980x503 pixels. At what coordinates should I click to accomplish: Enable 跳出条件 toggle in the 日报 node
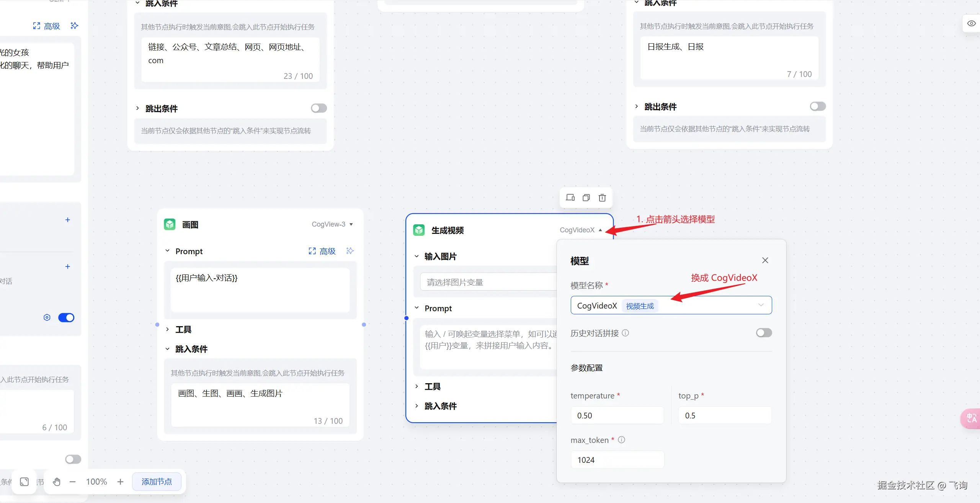click(818, 106)
